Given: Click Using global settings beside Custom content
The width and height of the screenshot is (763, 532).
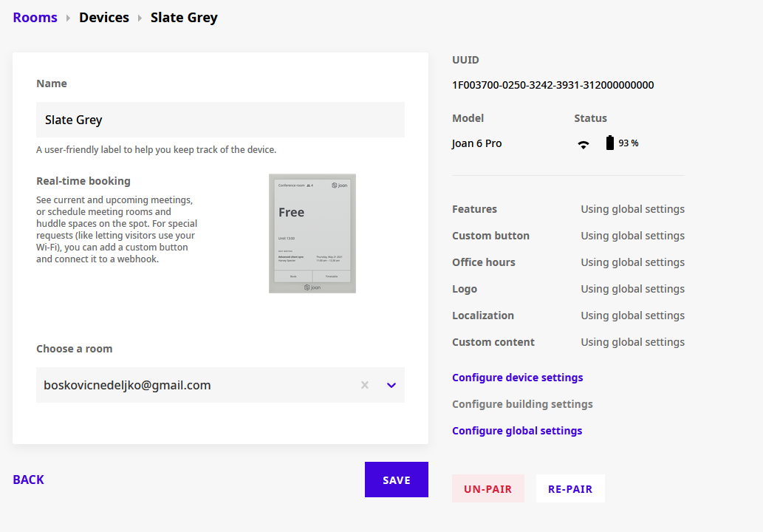Looking at the screenshot, I should [x=632, y=342].
